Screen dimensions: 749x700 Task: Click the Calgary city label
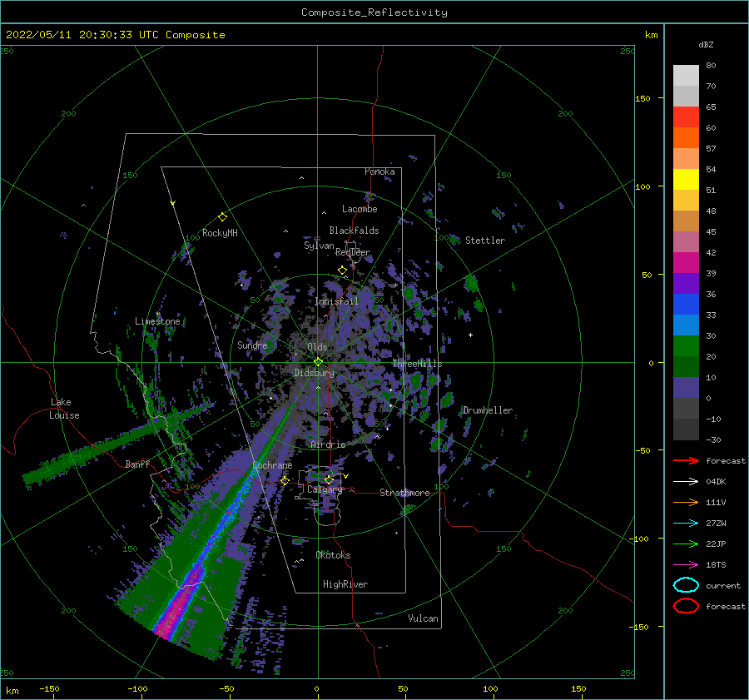pos(325,489)
